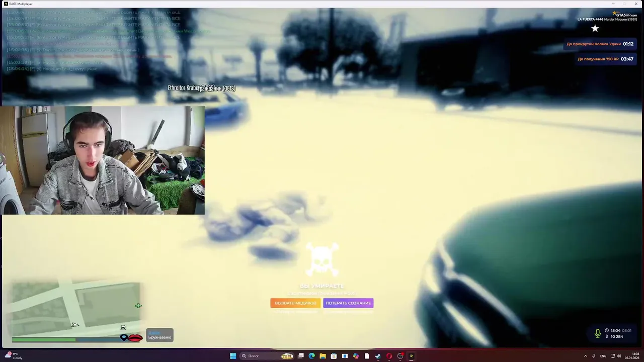This screenshot has width=644, height=362.
Task: Open the Windows Start menu
Action: pos(233,356)
